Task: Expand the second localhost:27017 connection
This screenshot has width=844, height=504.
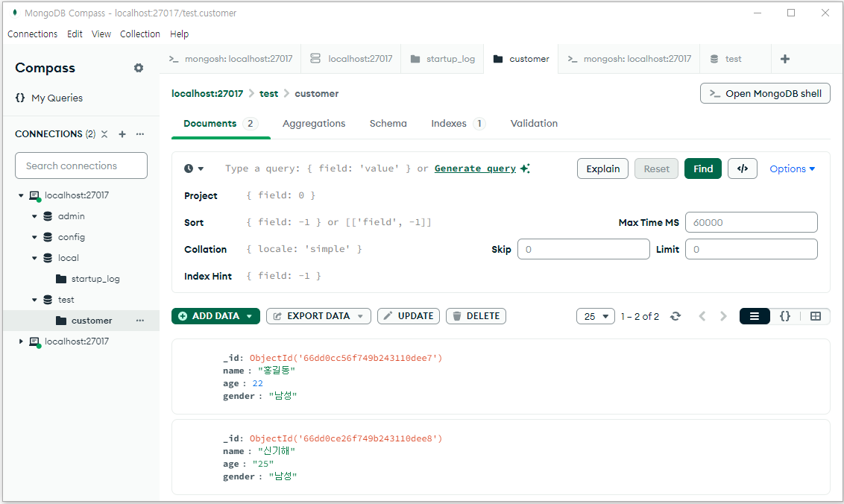Action: 21,341
